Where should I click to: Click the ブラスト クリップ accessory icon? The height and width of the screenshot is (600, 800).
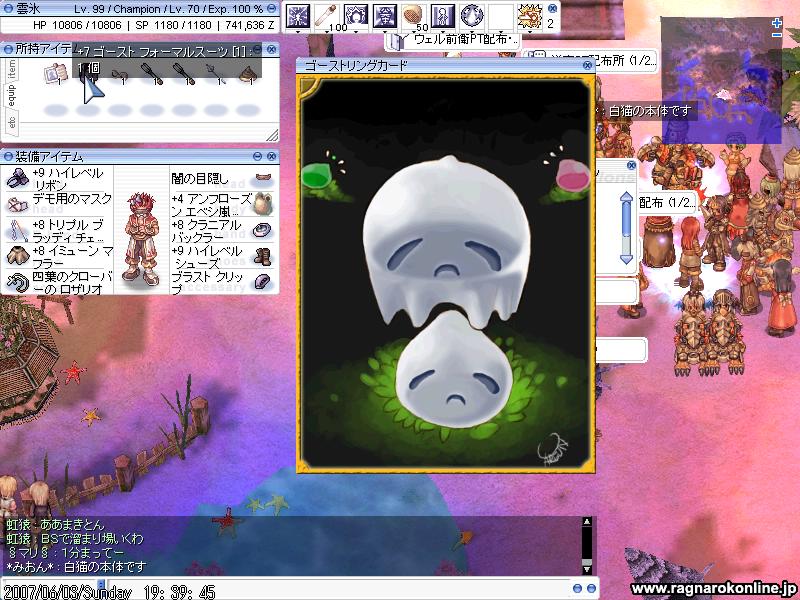pos(263,282)
